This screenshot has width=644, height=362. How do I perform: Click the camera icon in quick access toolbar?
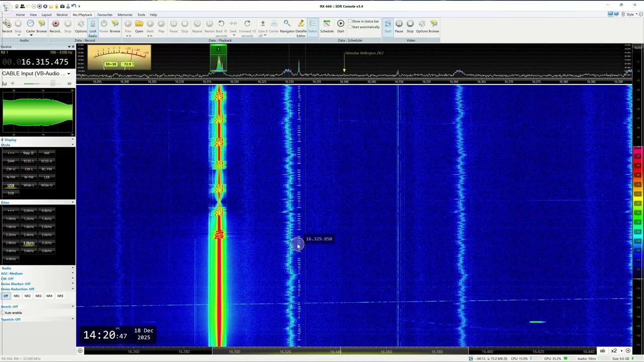[62, 6]
